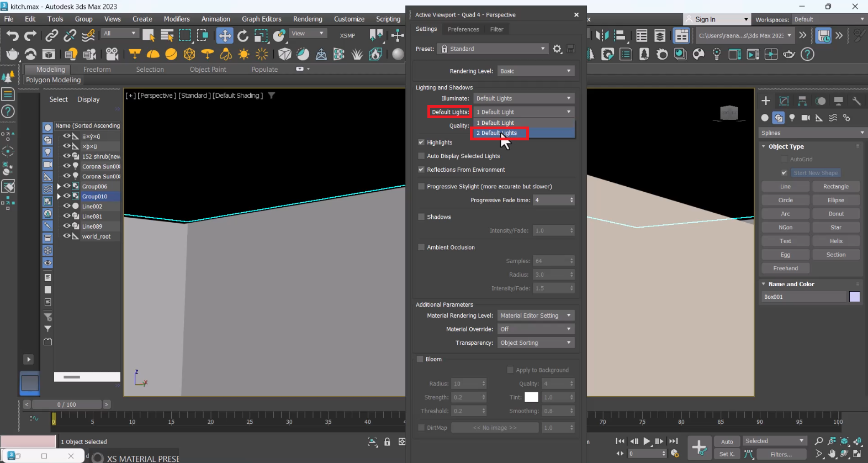The width and height of the screenshot is (868, 463).
Task: Open the Utilities wrench panel icon
Action: tap(856, 101)
